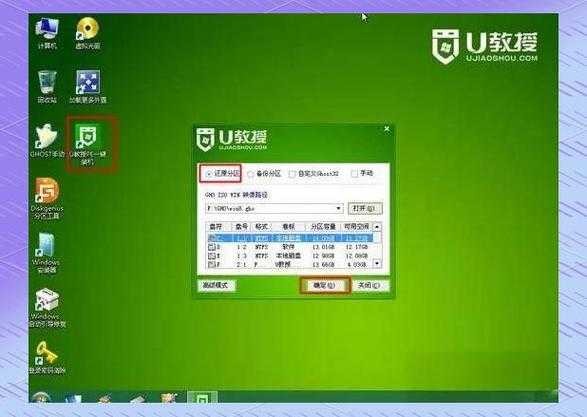Click the drive icon in the 本地磁盘 row
This screenshot has width=587, height=417.
213,256
